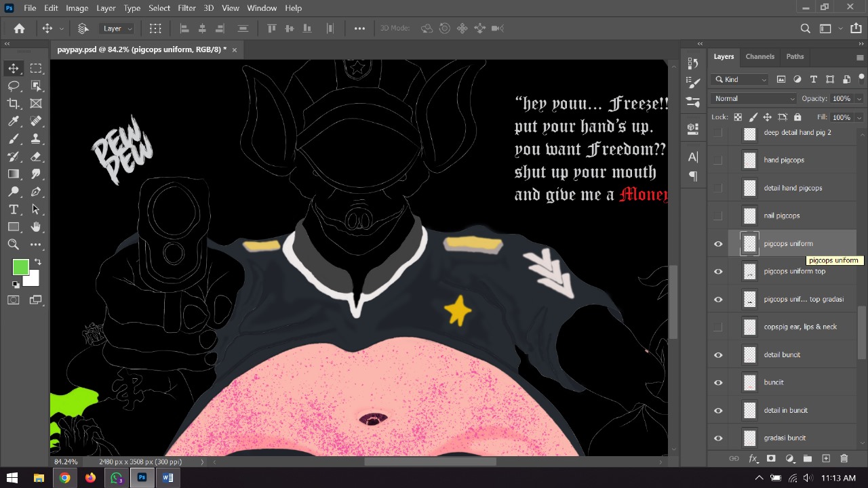Select the Zoom tool
Image resolution: width=868 pixels, height=488 pixels.
click(x=14, y=244)
